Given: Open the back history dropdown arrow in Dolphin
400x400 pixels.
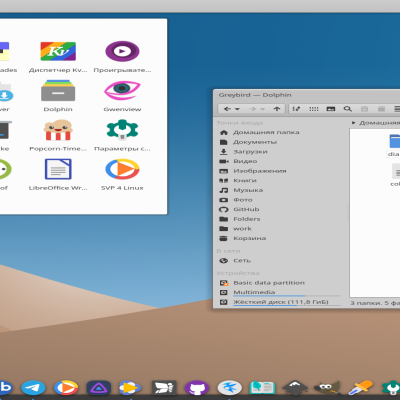Looking at the screenshot, I should (x=237, y=109).
